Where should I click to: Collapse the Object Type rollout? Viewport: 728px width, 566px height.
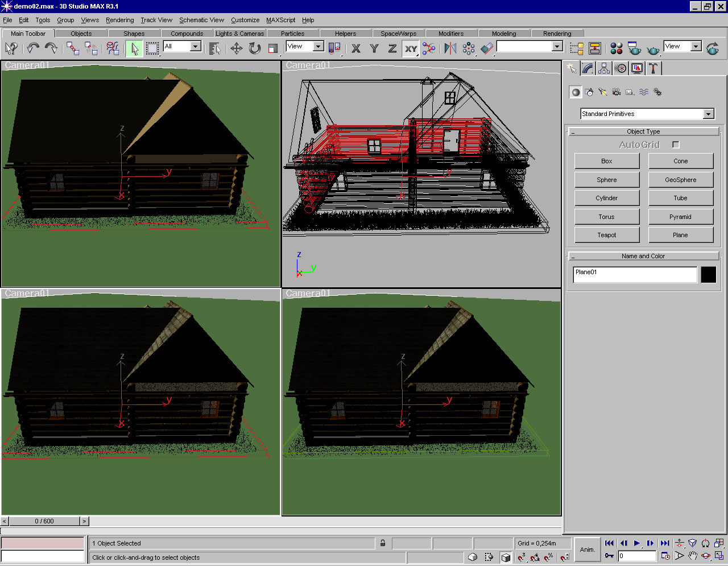click(643, 131)
